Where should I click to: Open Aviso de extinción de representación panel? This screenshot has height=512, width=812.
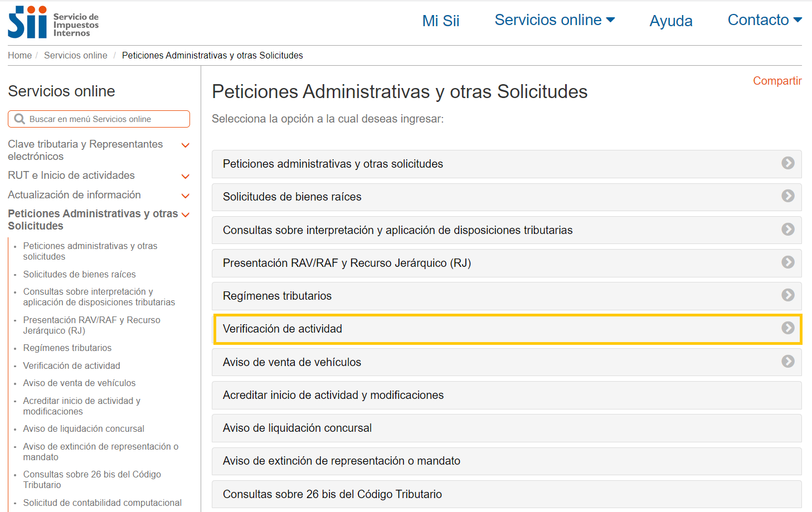click(x=507, y=461)
